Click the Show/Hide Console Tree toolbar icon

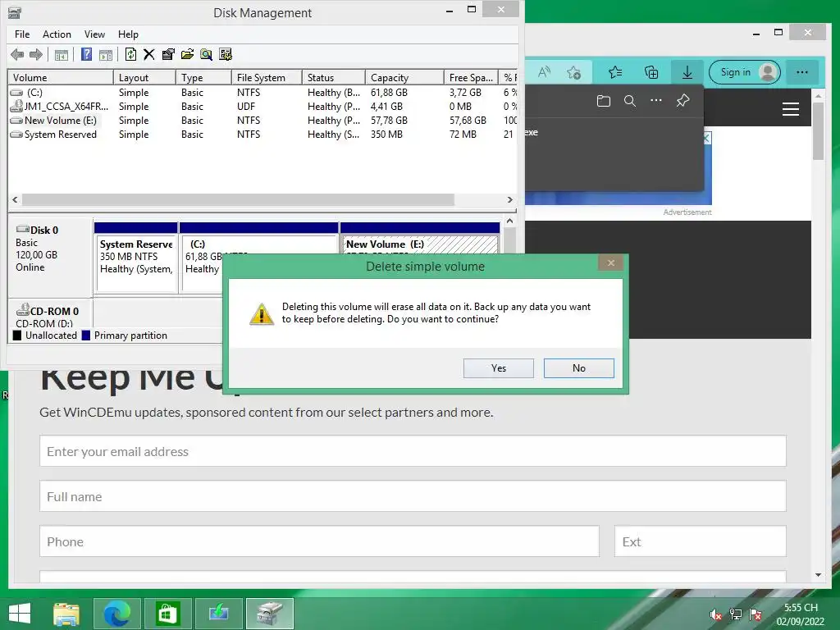[x=62, y=55]
